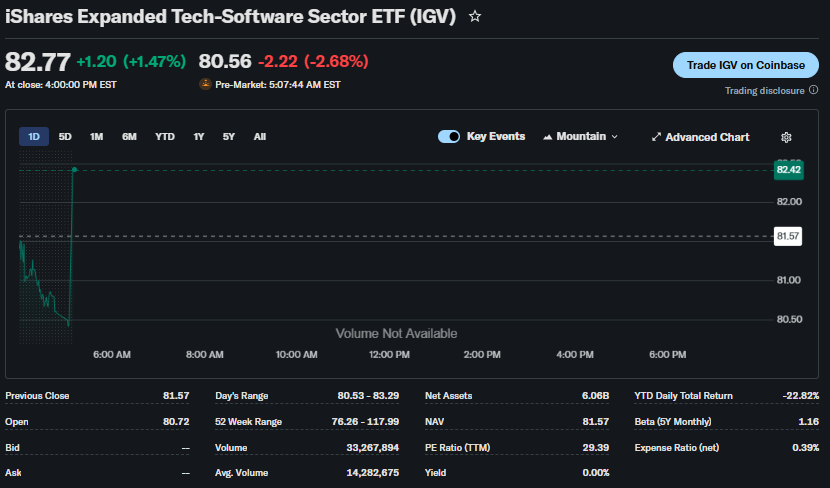Open the Trading disclosure link
This screenshot has width=830, height=488.
(764, 90)
